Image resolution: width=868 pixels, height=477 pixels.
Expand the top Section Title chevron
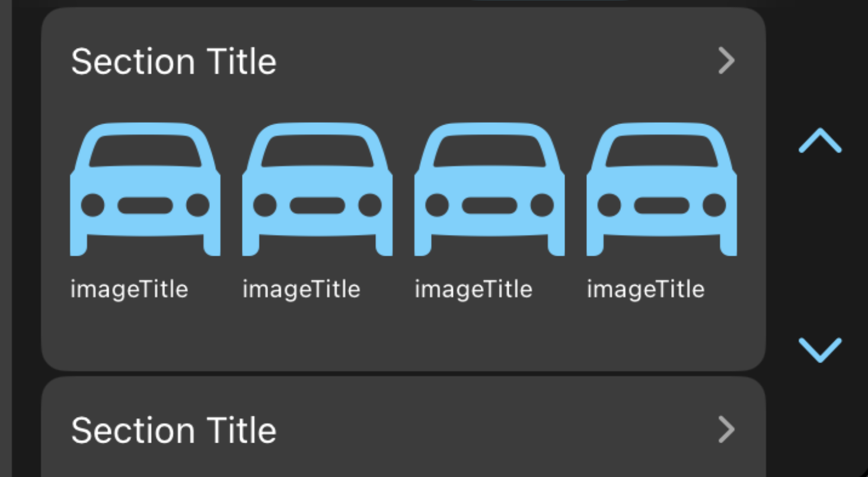pos(726,61)
